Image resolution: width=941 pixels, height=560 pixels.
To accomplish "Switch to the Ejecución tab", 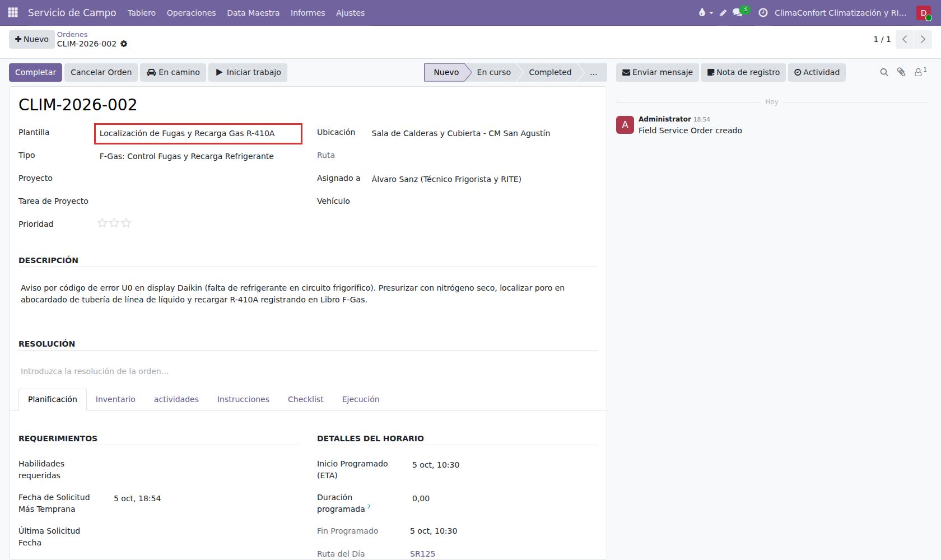I will pyautogui.click(x=361, y=399).
